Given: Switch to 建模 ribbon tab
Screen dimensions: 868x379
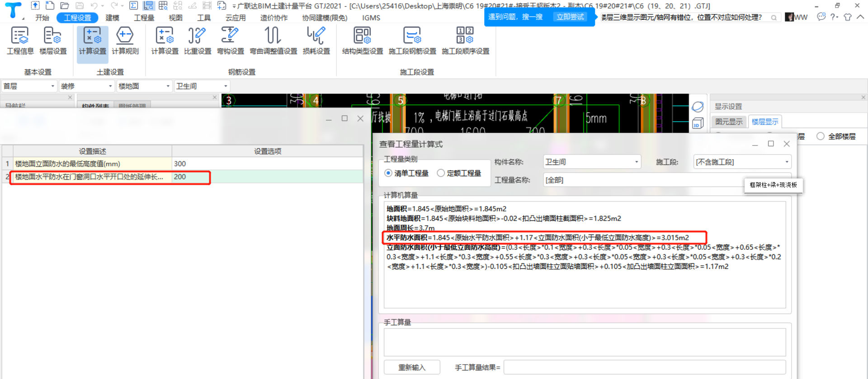Looking at the screenshot, I should (x=113, y=18).
